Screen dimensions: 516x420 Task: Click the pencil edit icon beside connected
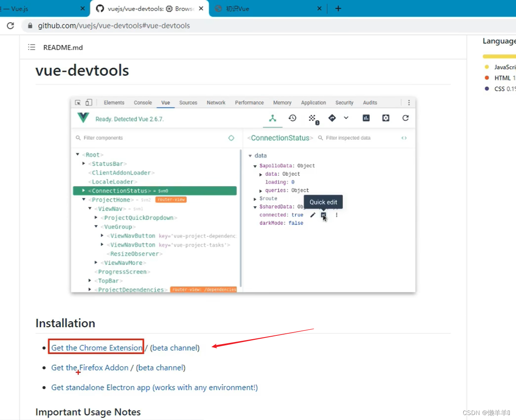312,215
